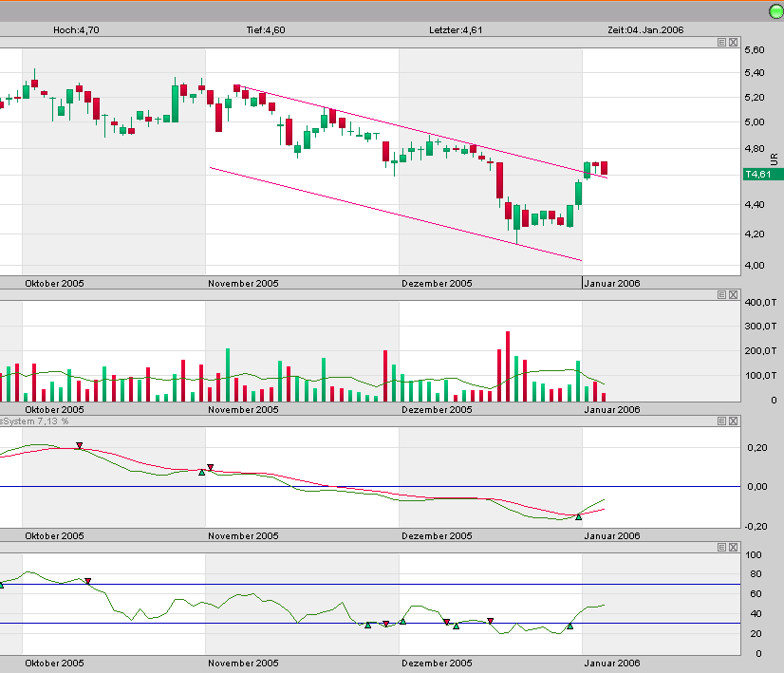Viewport: 784px width, 673px height.
Task: Click the green status indicator light
Action: pyautogui.click(x=776, y=12)
